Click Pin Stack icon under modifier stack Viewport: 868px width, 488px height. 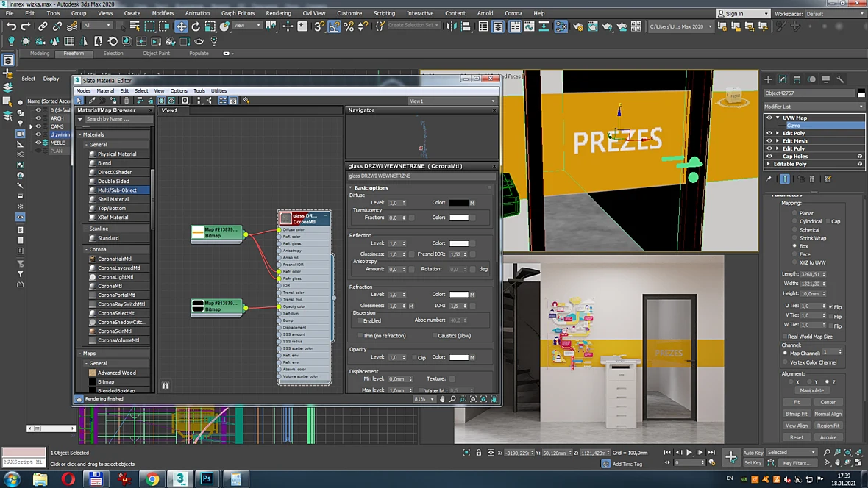(769, 179)
